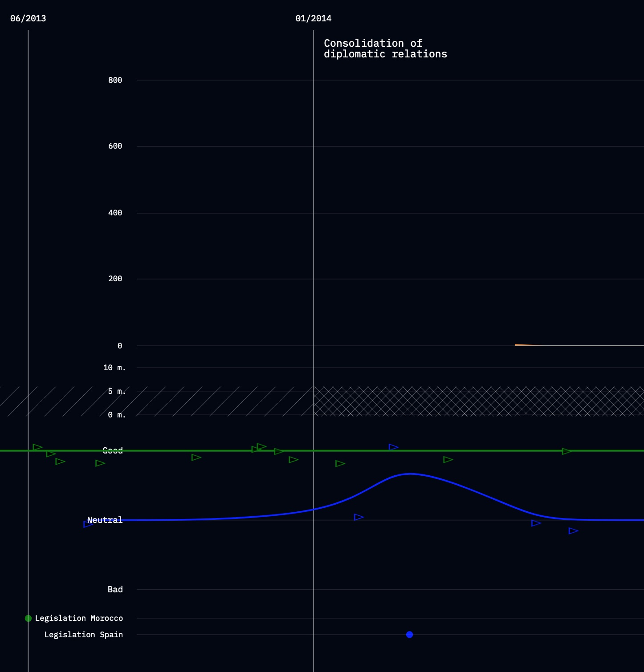Select the 'Consolidation of diplomatic relations' heading
The image size is (644, 672).
[x=385, y=49]
